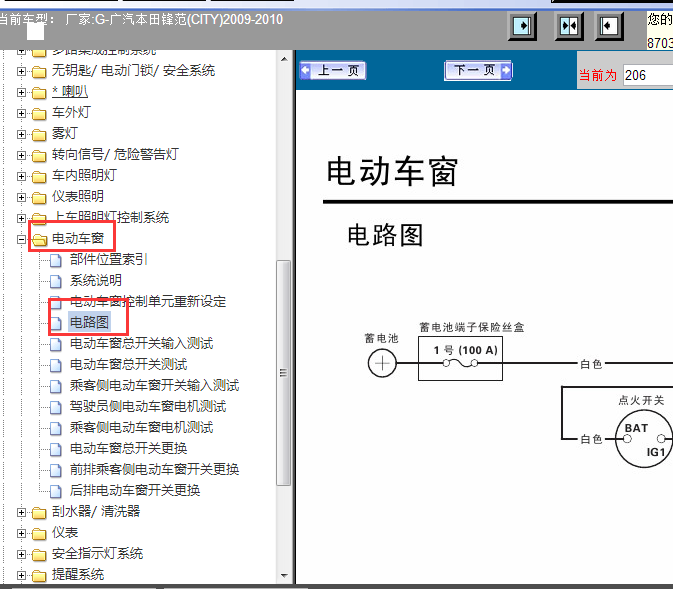The height and width of the screenshot is (589, 673).
Task: Expand the 车外灯 folder
Action: 21,113
